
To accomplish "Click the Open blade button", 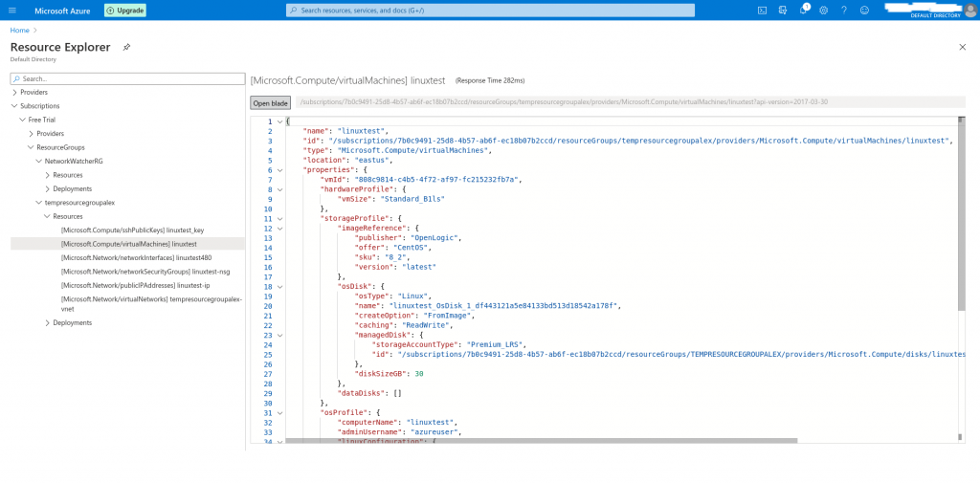I will [271, 103].
